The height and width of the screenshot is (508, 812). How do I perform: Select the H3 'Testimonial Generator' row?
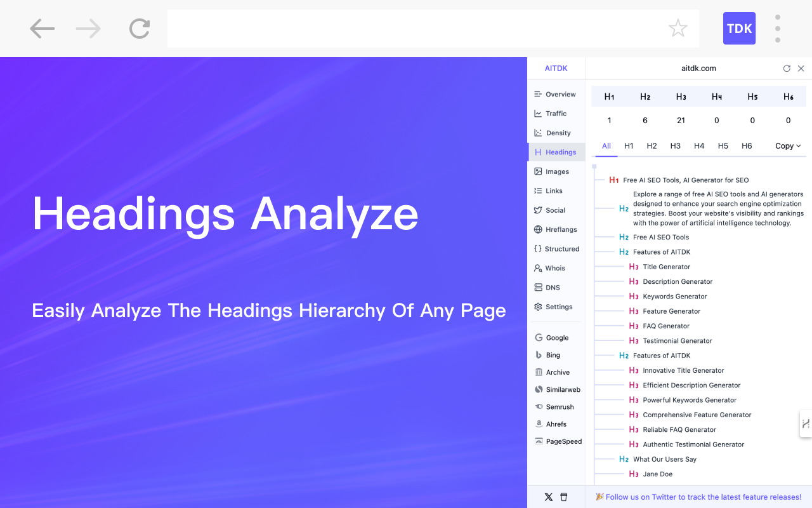[671, 341]
